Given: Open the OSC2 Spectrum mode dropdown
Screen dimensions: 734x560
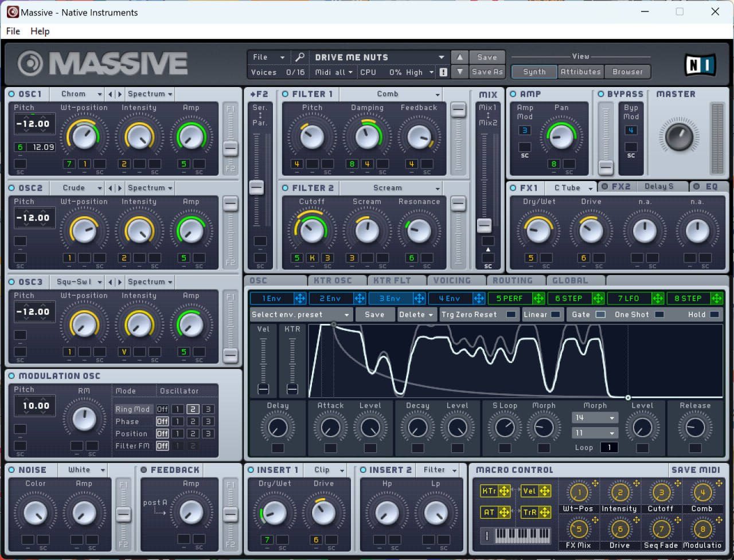Looking at the screenshot, I should click(150, 188).
